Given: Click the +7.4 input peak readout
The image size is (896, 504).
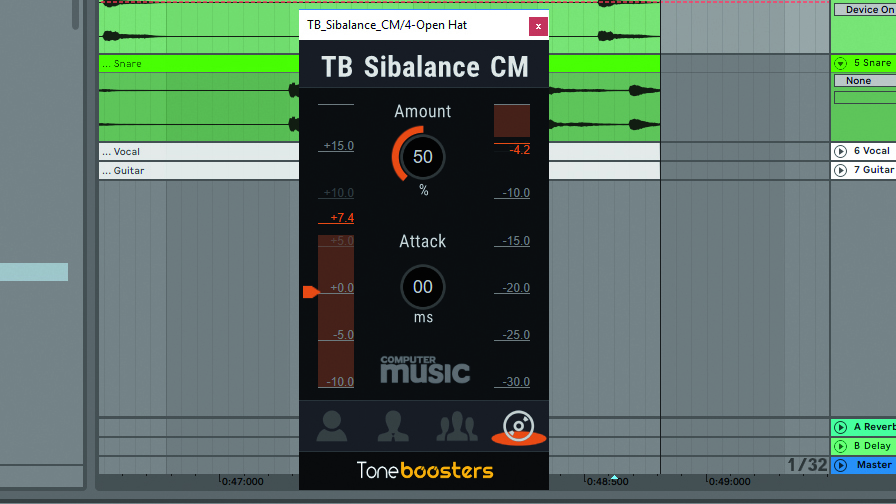Looking at the screenshot, I should (342, 218).
